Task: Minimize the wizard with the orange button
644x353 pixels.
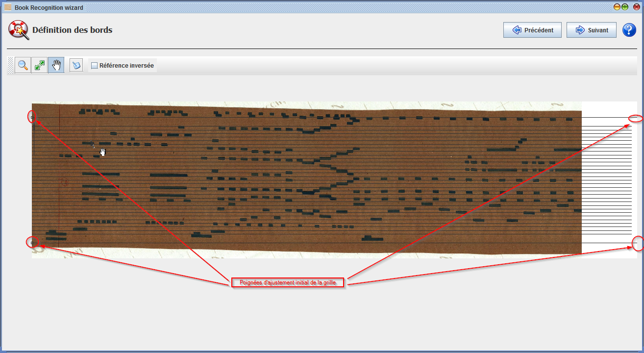Action: [617, 7]
